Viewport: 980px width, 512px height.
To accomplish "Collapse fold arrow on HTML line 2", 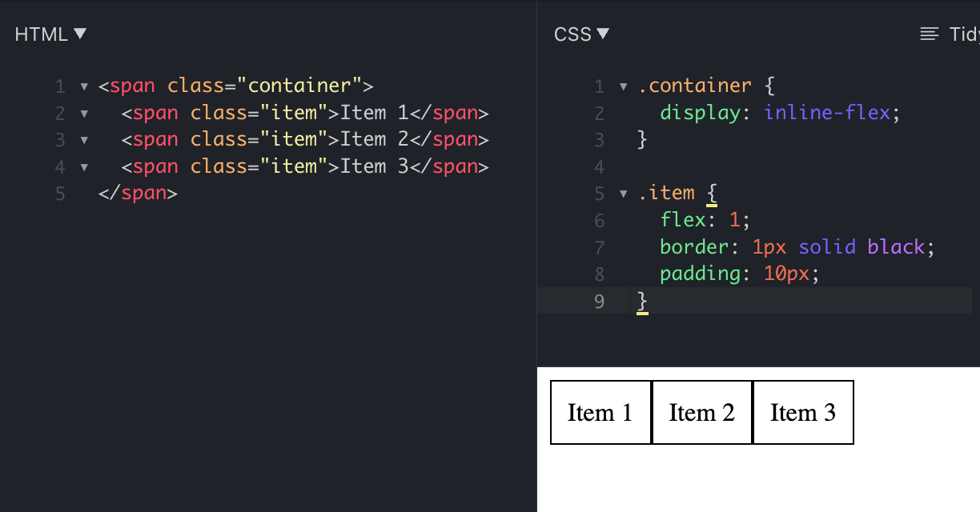I will [x=84, y=114].
